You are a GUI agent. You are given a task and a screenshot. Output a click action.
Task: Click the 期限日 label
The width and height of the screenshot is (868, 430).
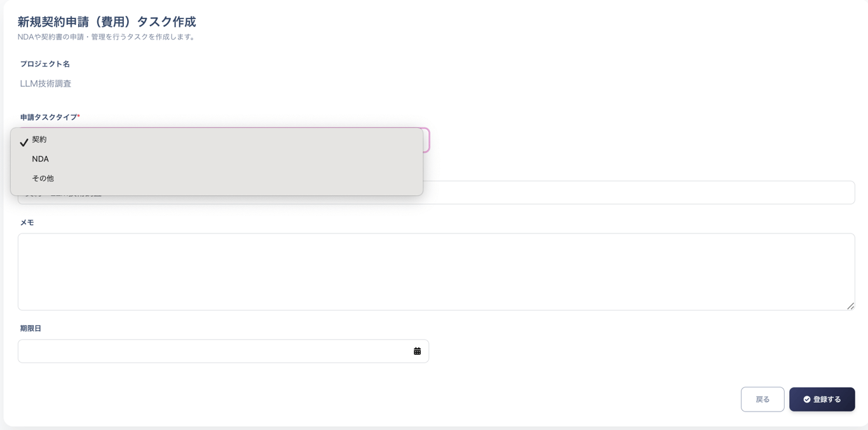point(31,328)
